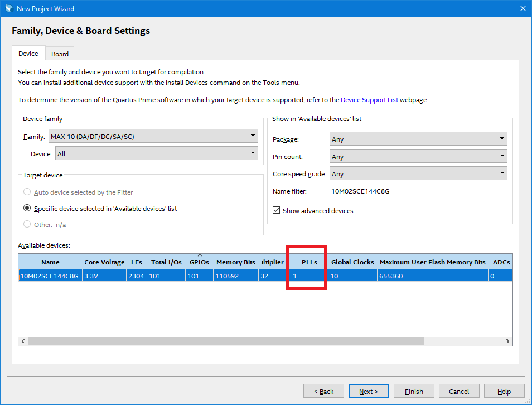Click the Next button

(x=368, y=392)
